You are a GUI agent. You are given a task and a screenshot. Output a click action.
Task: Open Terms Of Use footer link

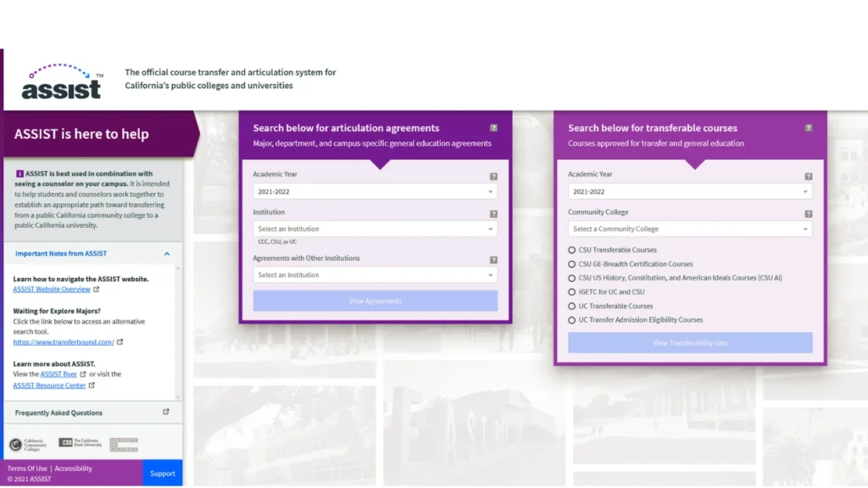[27, 469]
